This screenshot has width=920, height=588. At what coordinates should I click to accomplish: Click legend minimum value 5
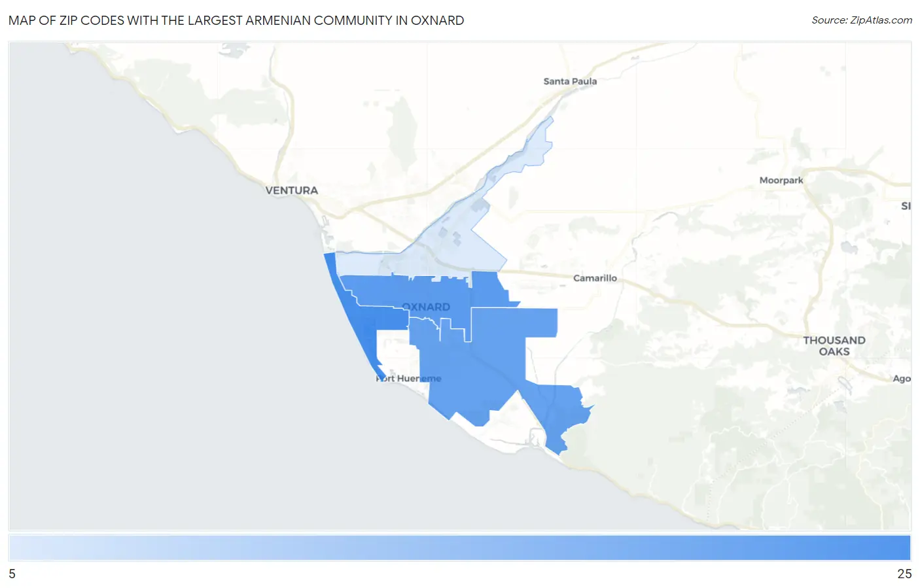click(12, 574)
